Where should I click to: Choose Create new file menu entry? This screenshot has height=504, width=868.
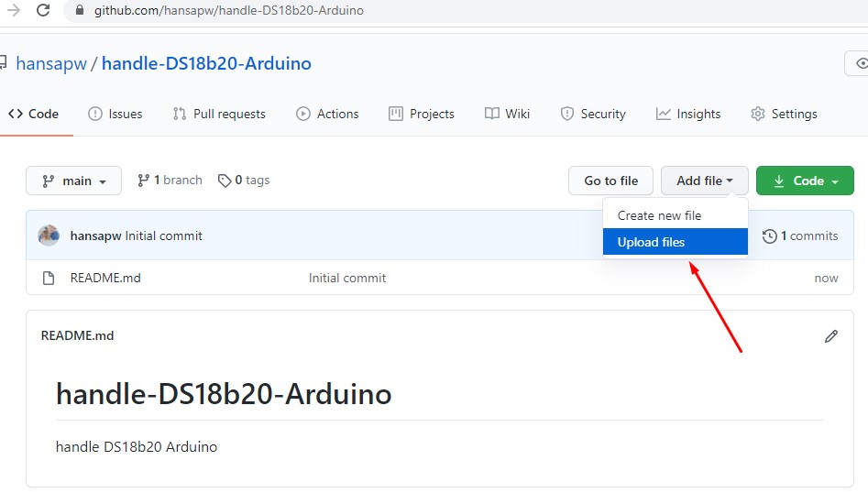coord(676,215)
